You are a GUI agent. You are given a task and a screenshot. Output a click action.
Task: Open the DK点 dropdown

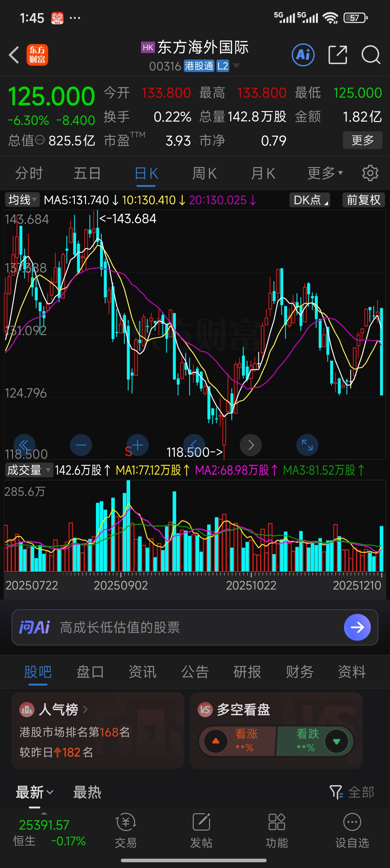click(309, 200)
